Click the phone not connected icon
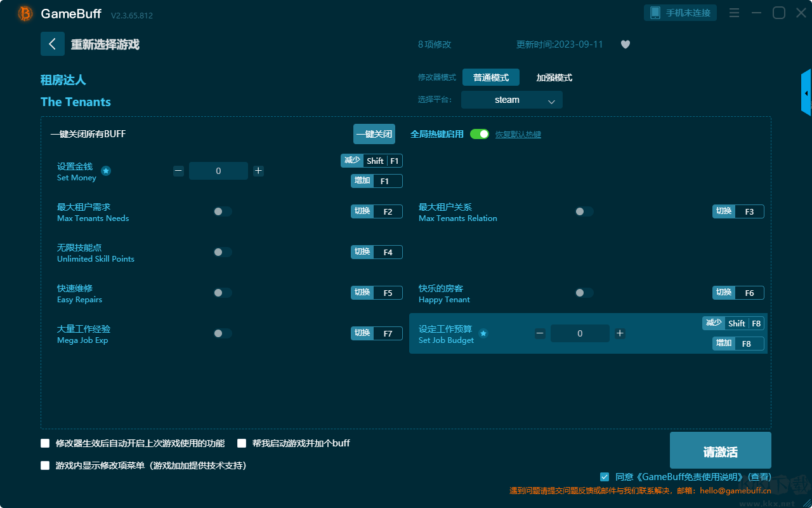 [x=655, y=13]
